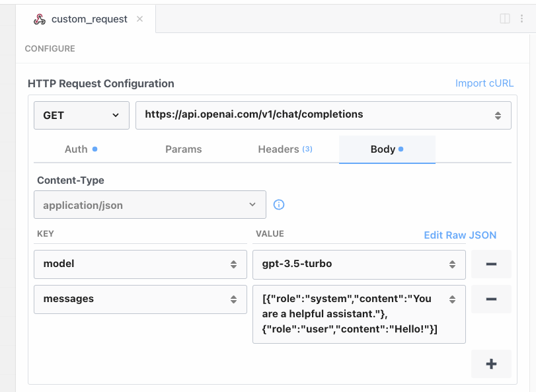Click the model key input field
This screenshot has width=536, height=392.
coord(140,264)
